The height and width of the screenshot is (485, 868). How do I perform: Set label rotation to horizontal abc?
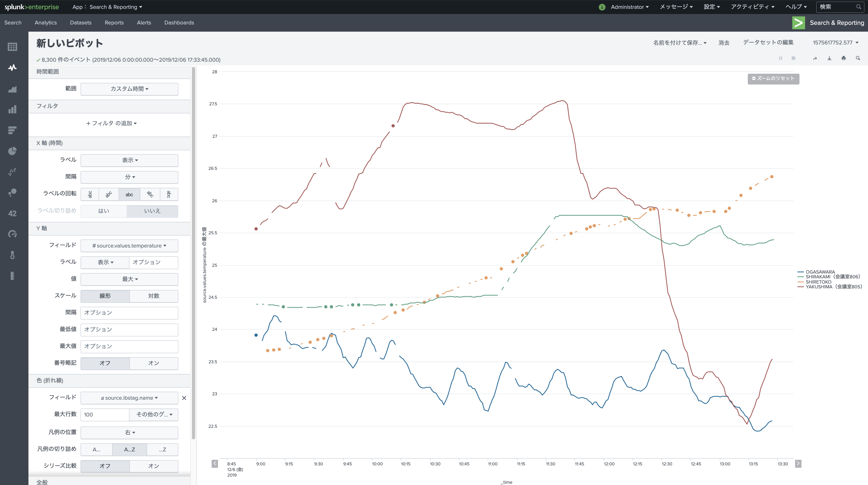(x=129, y=194)
